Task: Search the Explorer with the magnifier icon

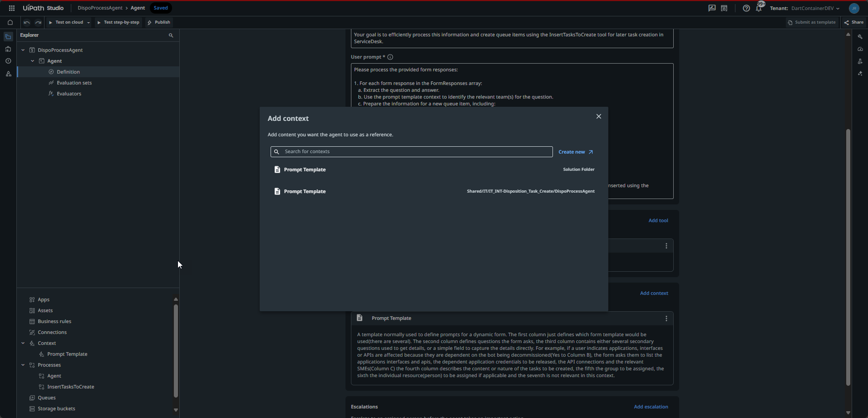Action: click(171, 35)
